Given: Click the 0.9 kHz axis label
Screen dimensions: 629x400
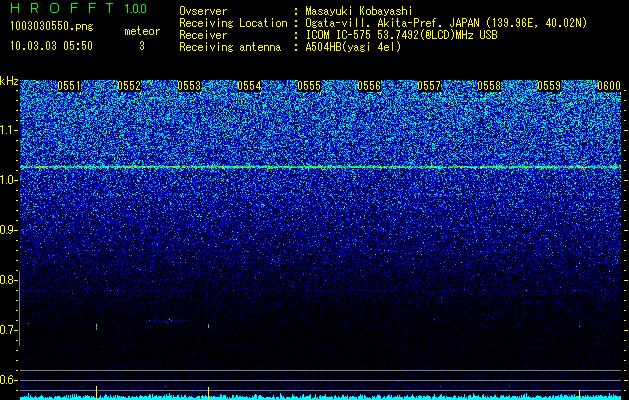Looking at the screenshot, I should pos(7,230).
